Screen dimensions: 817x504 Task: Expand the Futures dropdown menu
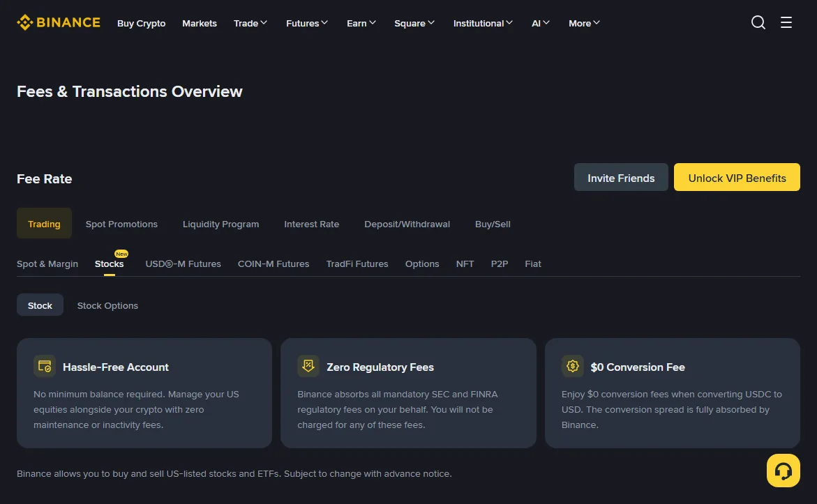pos(307,23)
